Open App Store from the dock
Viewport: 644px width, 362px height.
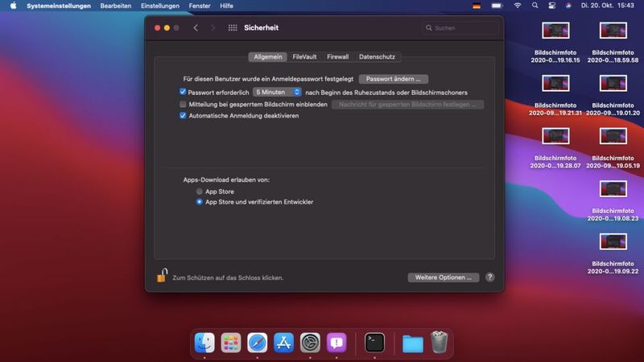coord(284,343)
